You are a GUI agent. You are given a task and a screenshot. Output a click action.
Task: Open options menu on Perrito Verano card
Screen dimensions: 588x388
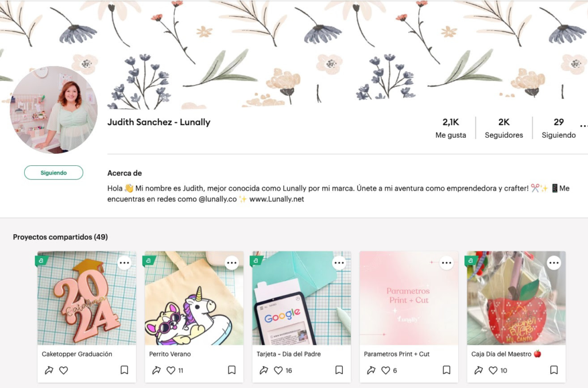232,263
